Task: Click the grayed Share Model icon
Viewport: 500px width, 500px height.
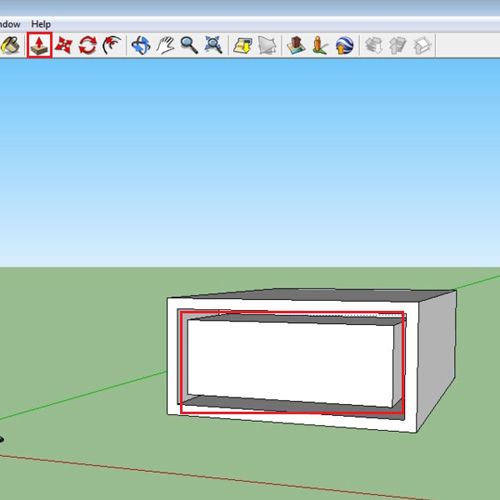Action: pos(398,45)
